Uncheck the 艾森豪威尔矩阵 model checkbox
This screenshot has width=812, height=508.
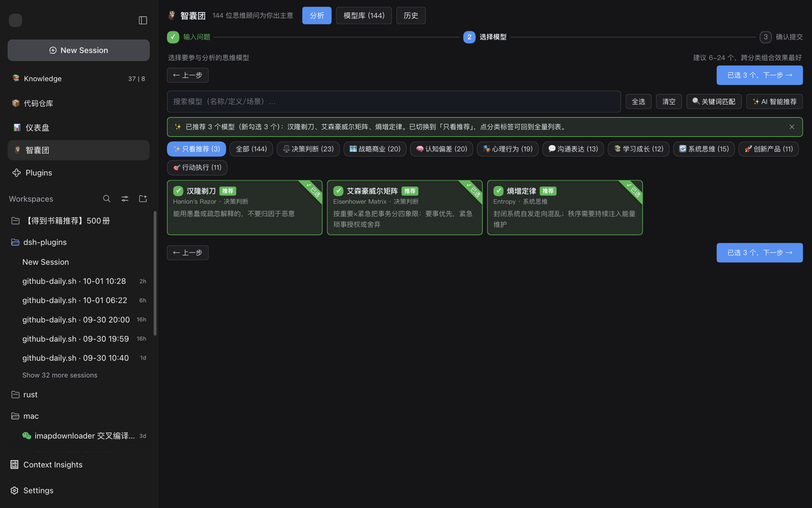(338, 191)
